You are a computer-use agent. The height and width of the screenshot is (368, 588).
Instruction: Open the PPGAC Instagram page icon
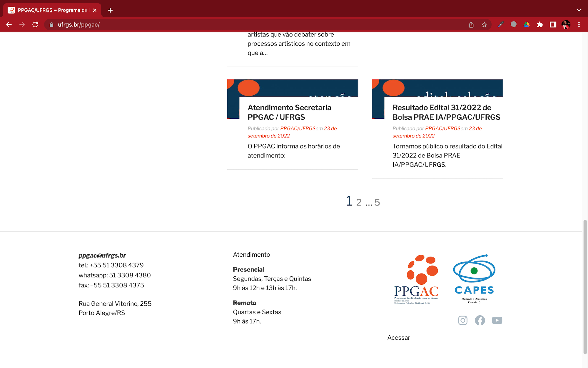coord(463,320)
